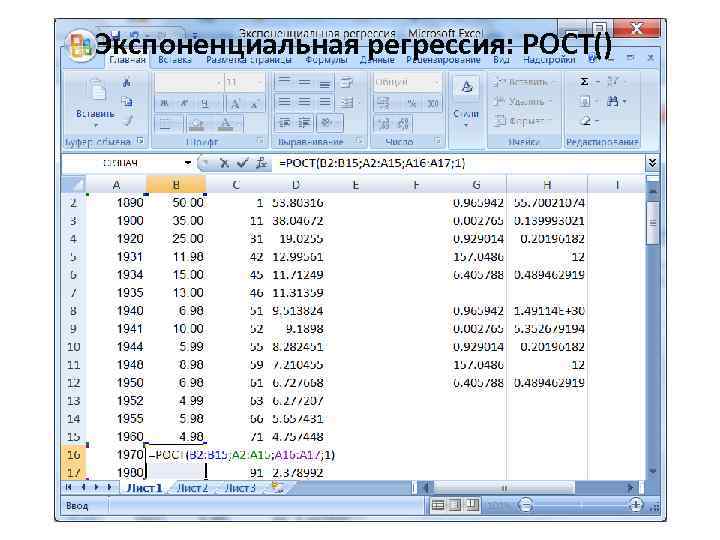Screen dimensions: 720x540
Task: Switch to the Главная ribbon tab
Action: 127,60
